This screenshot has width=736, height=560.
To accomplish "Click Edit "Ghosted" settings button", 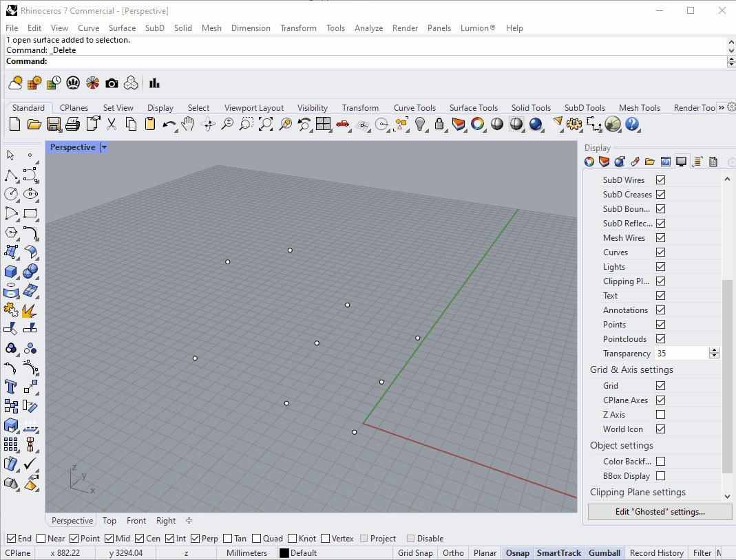I will 660,512.
